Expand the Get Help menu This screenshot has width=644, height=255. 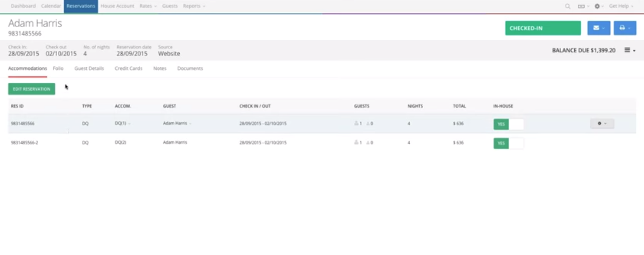click(x=621, y=6)
